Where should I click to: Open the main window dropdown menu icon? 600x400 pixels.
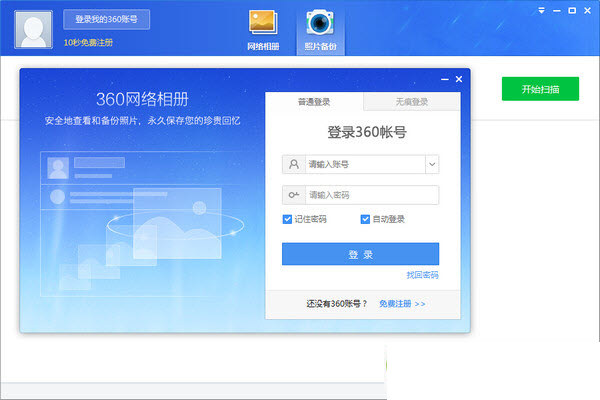point(541,10)
